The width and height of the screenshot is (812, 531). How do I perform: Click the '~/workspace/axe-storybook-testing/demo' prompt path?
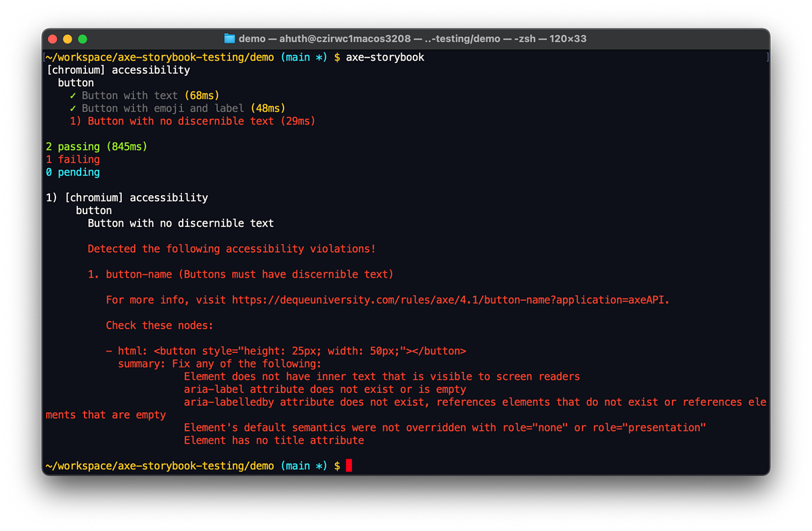[161, 465]
